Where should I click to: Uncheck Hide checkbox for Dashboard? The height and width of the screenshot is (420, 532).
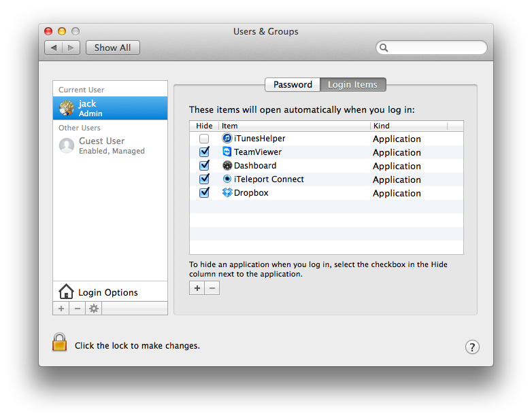pyautogui.click(x=204, y=165)
